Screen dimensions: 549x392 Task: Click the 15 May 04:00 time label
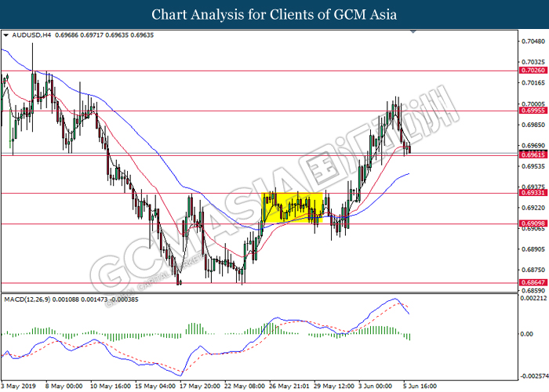click(155, 386)
